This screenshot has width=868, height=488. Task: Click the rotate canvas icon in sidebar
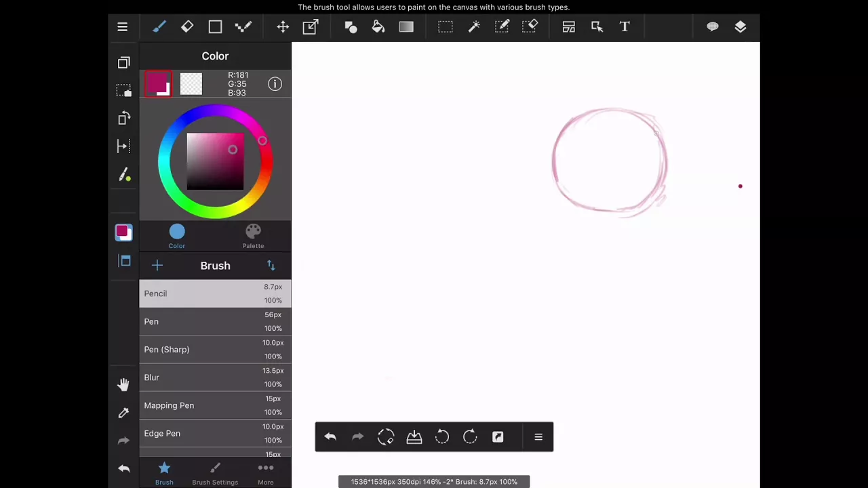coord(123,119)
